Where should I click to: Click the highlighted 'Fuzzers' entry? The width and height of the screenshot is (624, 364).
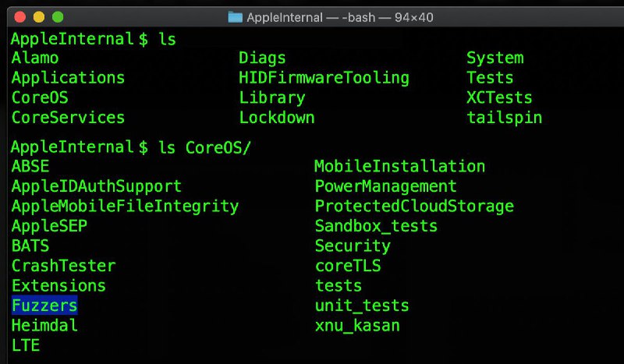click(44, 306)
